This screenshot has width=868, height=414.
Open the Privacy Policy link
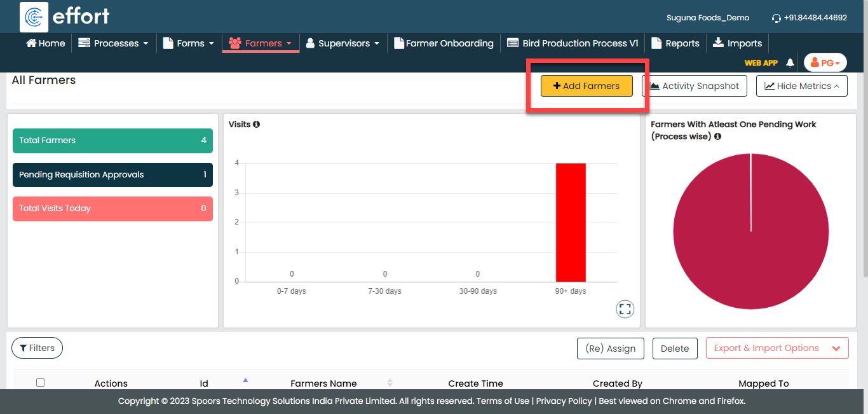pyautogui.click(x=564, y=401)
